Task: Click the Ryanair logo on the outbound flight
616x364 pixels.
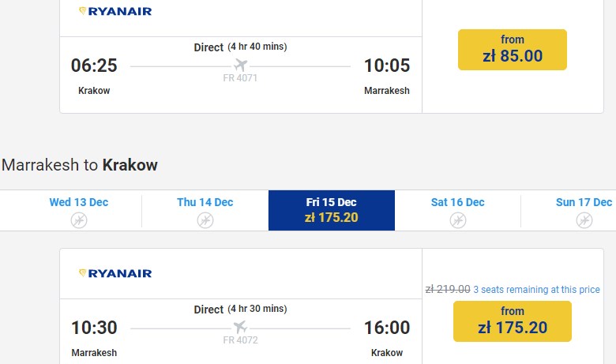Action: pos(115,12)
